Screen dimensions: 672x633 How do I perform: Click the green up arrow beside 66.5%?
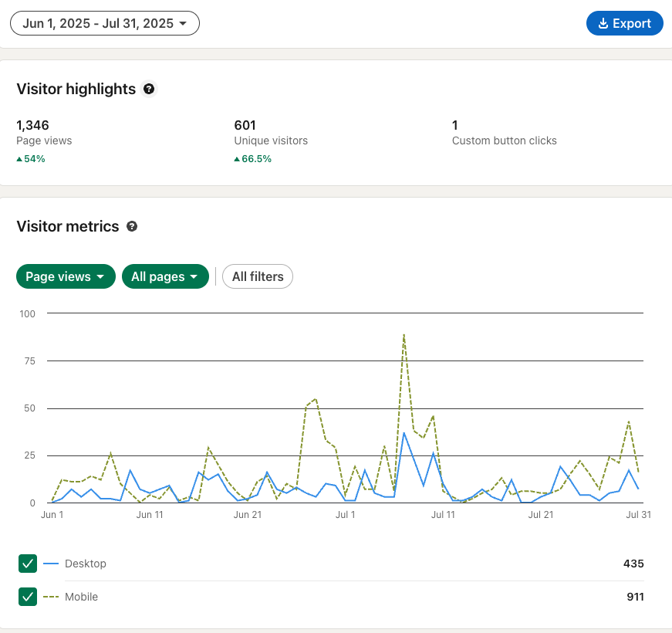[237, 159]
